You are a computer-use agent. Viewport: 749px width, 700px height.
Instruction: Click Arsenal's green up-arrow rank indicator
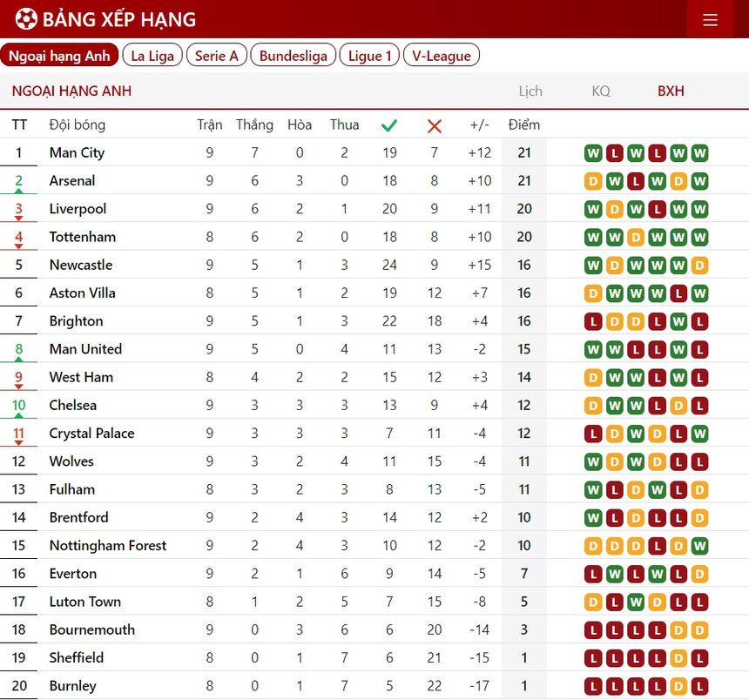[x=19, y=191]
